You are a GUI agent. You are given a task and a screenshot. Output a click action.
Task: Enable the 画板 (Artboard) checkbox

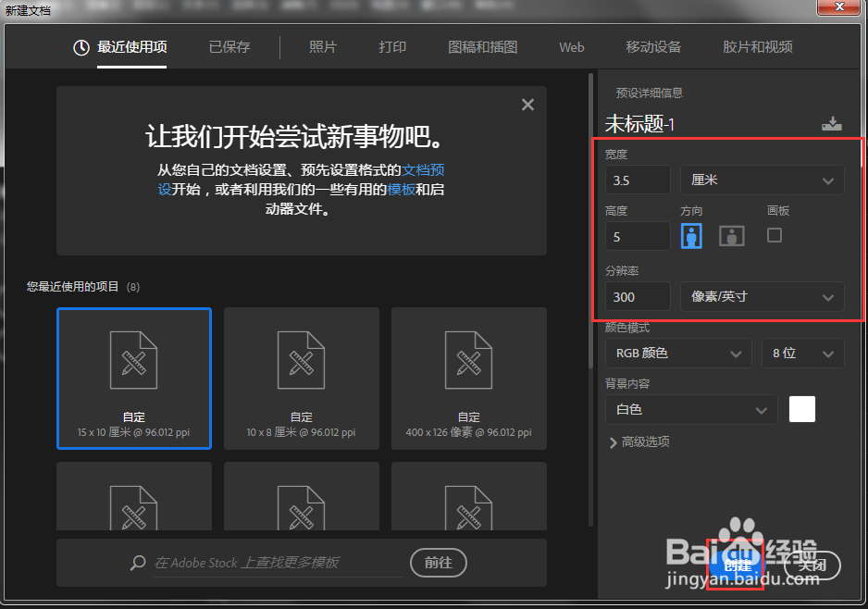(775, 235)
